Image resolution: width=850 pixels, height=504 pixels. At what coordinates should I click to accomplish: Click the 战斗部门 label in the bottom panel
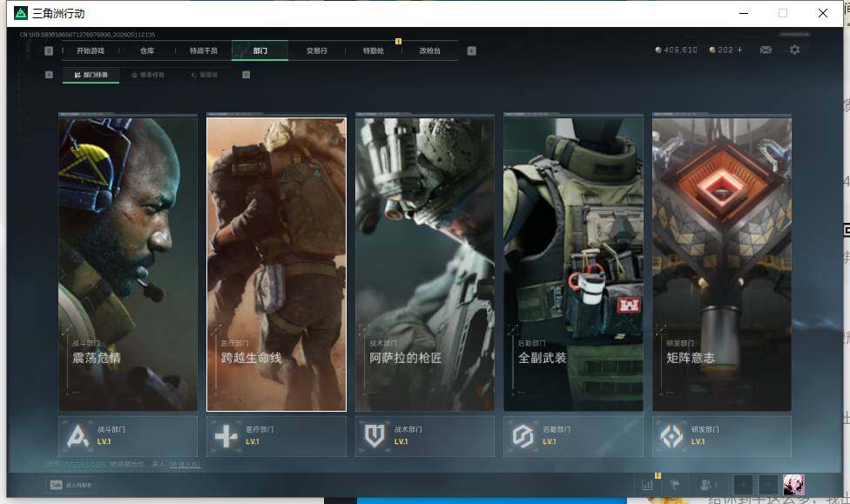[x=111, y=429]
